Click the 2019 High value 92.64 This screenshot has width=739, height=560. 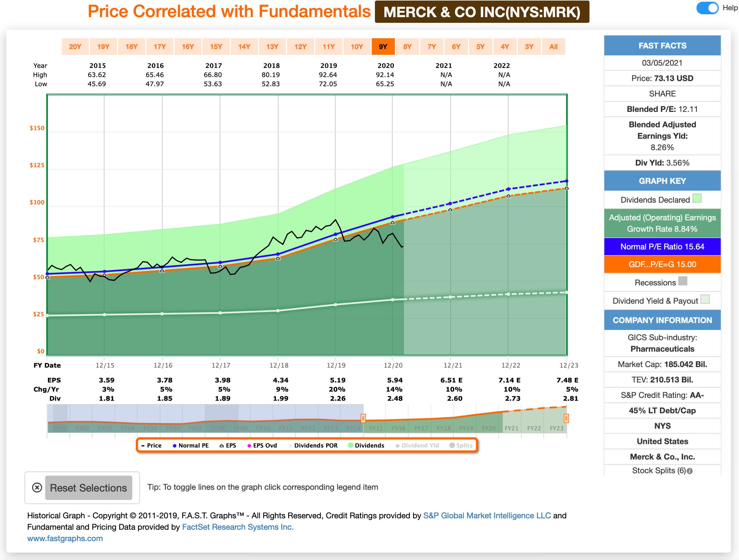[328, 75]
